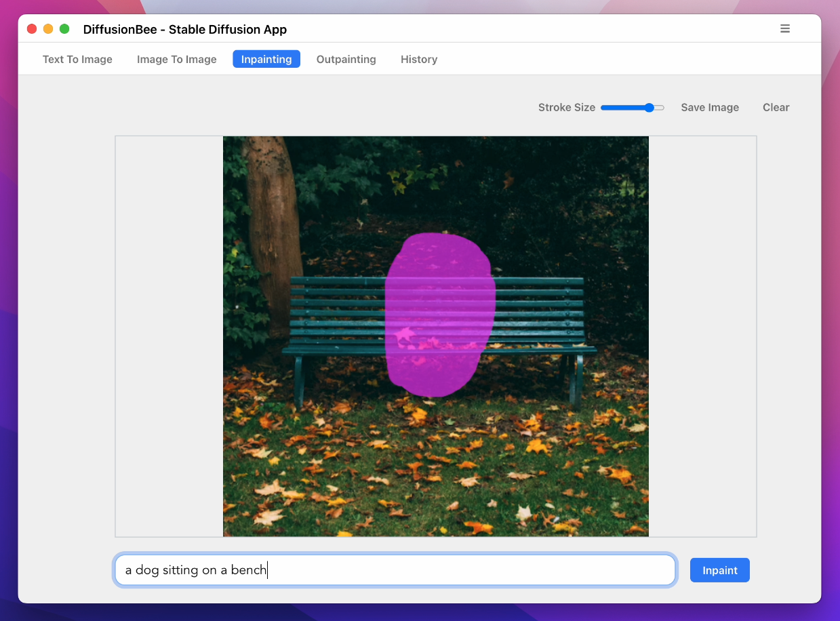840x621 pixels.
Task: Click the empty canvas area left of image
Action: pyautogui.click(x=169, y=336)
